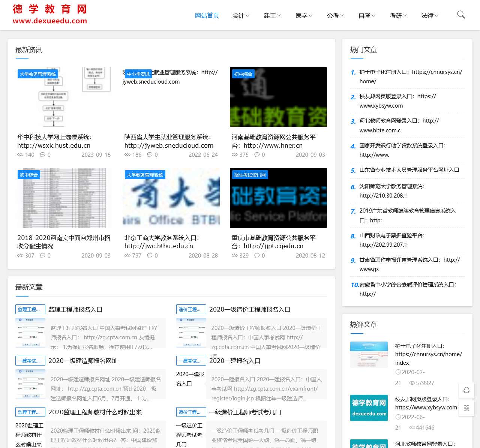Open 一级造价工程师考试考几门 heading
Image resolution: width=480 pixels, height=448 pixels.
(245, 412)
